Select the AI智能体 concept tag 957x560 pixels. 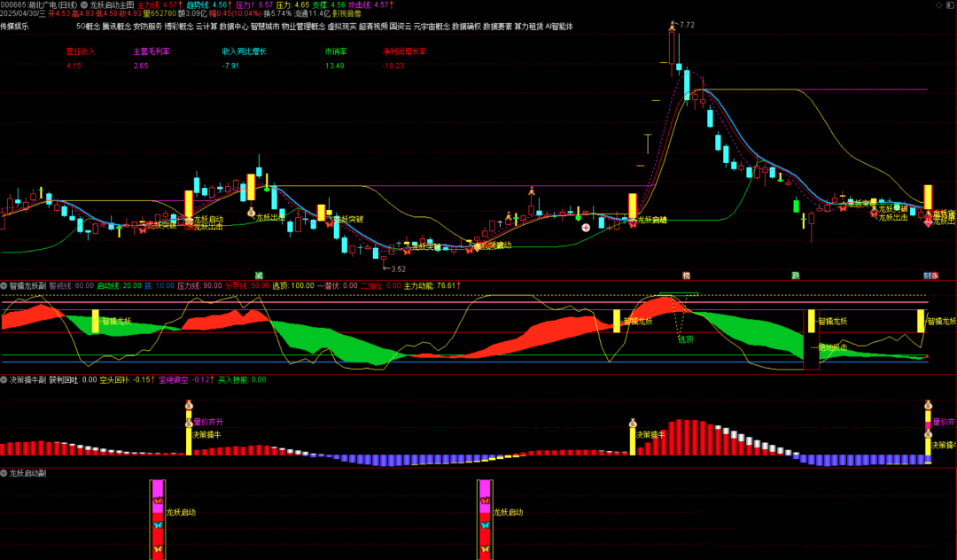click(x=558, y=27)
